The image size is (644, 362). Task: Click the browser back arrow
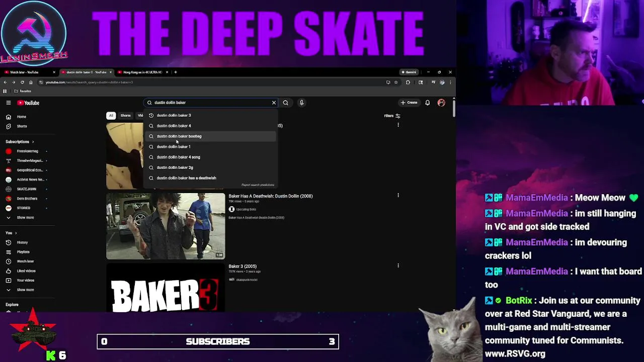6,82
